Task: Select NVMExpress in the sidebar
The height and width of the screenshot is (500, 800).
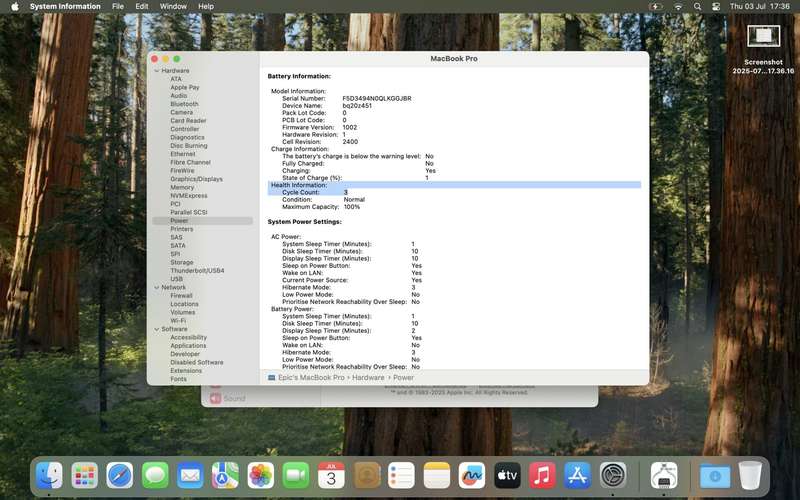Action: (189, 195)
